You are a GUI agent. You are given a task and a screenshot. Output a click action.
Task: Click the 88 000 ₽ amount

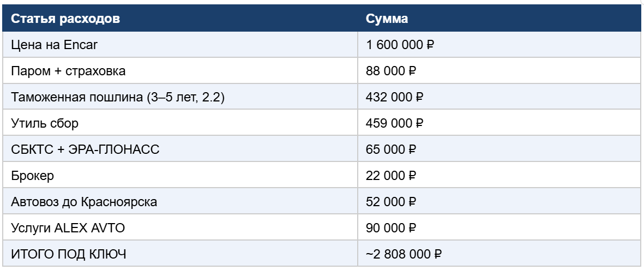390,71
